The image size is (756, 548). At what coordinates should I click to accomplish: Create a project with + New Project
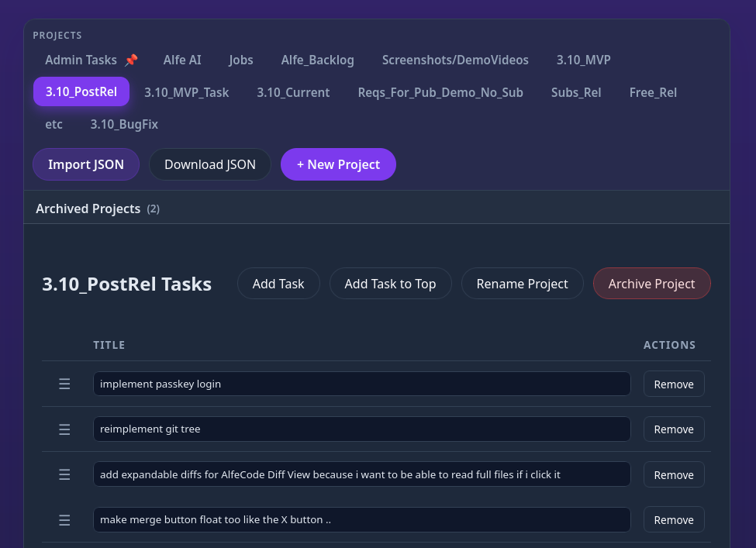(x=338, y=164)
